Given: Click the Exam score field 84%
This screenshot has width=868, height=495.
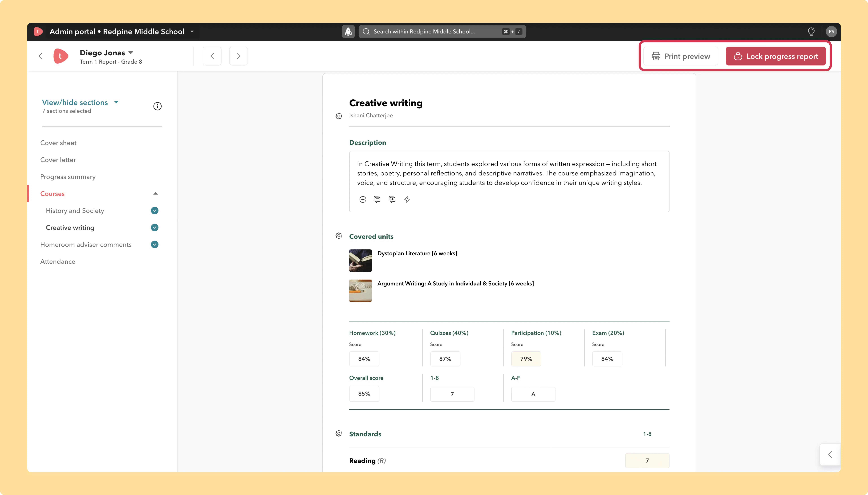Looking at the screenshot, I should pos(607,359).
